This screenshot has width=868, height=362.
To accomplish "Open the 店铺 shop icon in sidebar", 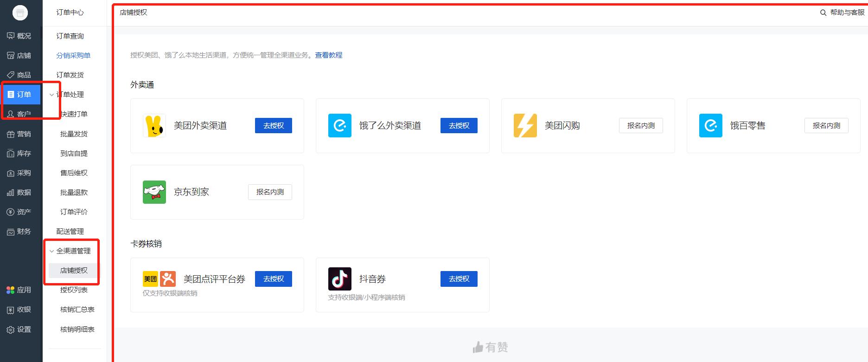I will [11, 55].
